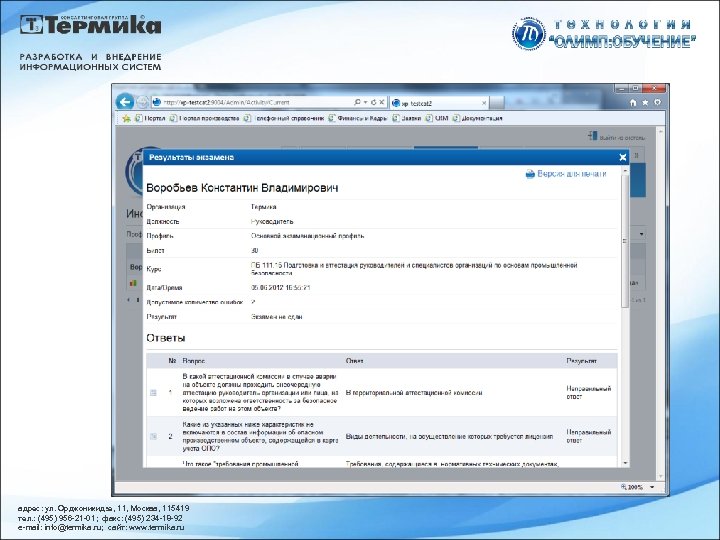The image size is (720, 540).
Task: Open the Favorites star icon at top right
Action: [x=645, y=103]
